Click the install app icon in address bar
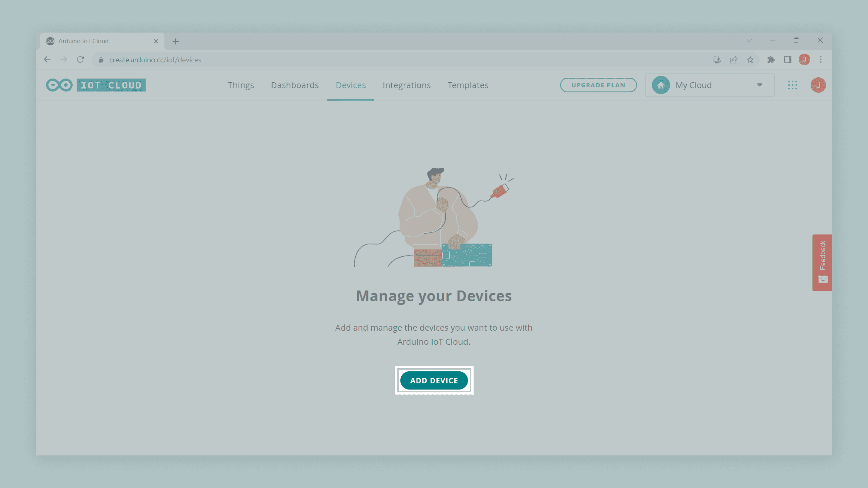 [717, 60]
